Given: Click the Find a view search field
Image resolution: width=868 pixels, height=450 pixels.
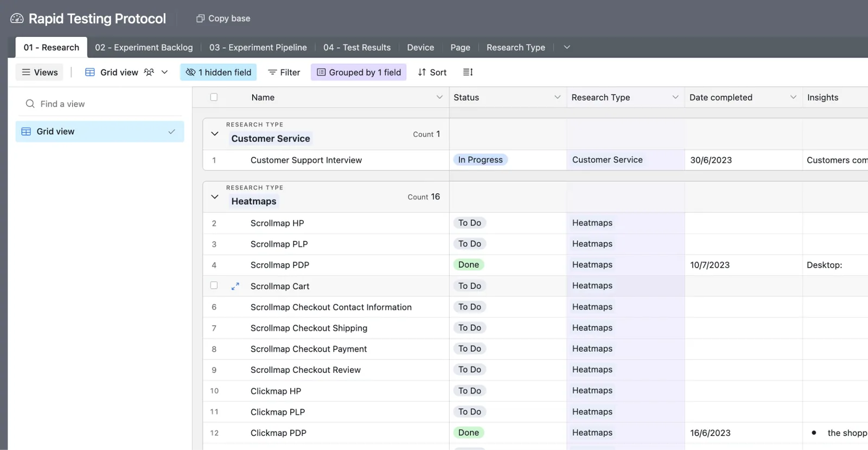Looking at the screenshot, I should [100, 104].
